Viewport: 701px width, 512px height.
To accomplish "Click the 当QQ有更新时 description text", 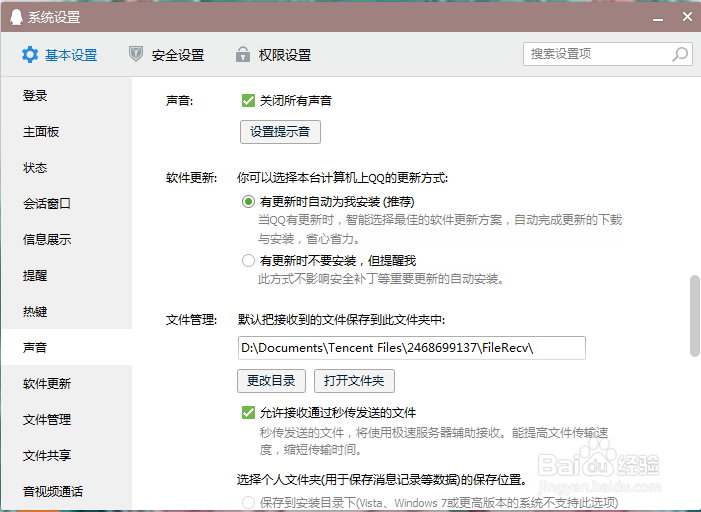I will [440, 229].
